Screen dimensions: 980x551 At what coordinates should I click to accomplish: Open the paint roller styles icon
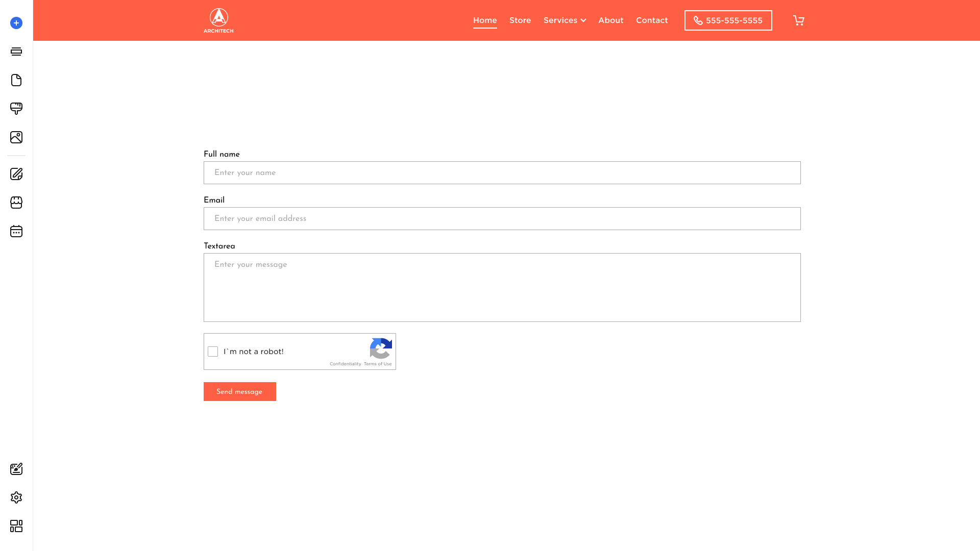(16, 109)
